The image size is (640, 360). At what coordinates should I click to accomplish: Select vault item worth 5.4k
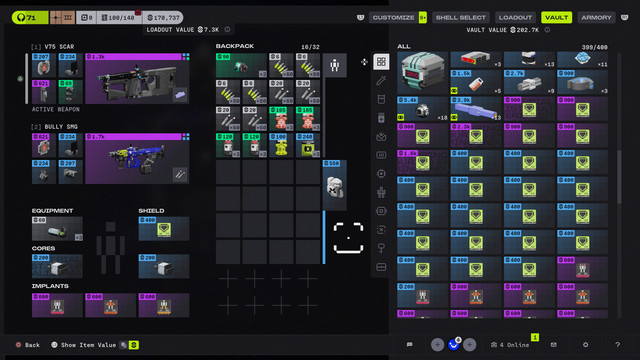point(422,109)
